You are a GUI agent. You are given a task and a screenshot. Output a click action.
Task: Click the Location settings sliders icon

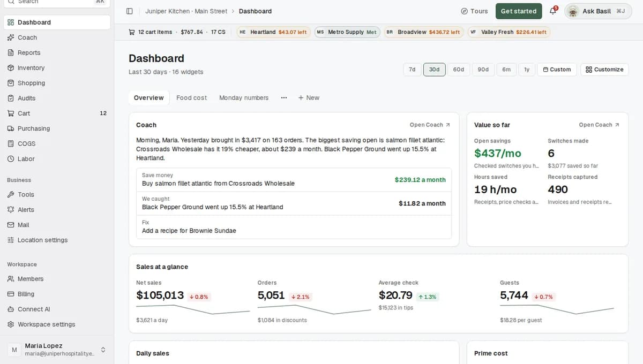coord(11,240)
